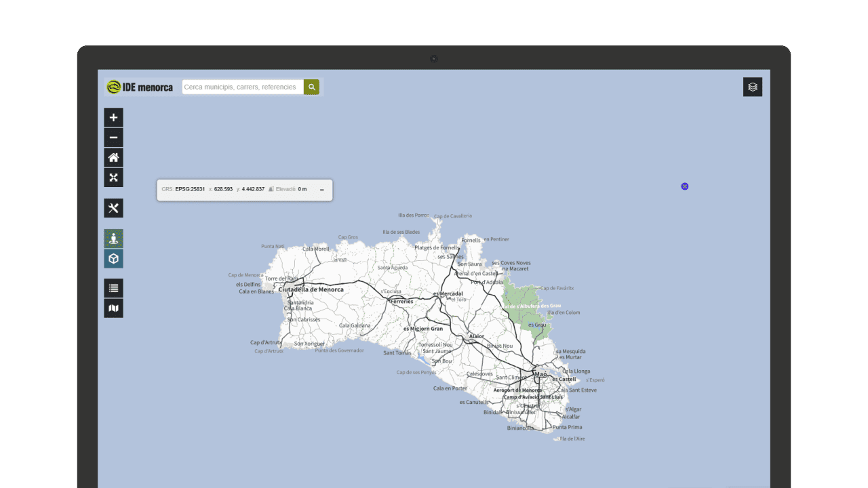Activate the street view person icon
Screen dimensions: 868x488
tap(113, 239)
